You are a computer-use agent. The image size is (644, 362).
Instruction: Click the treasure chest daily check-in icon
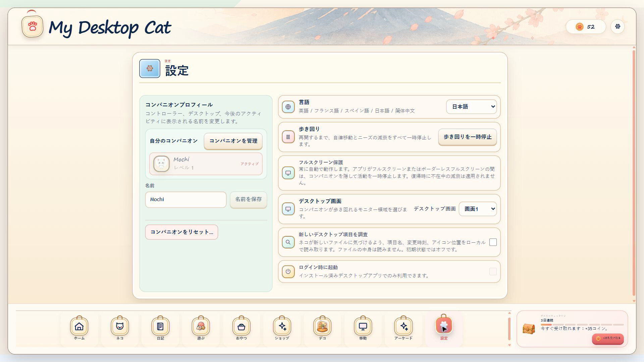coord(529,328)
